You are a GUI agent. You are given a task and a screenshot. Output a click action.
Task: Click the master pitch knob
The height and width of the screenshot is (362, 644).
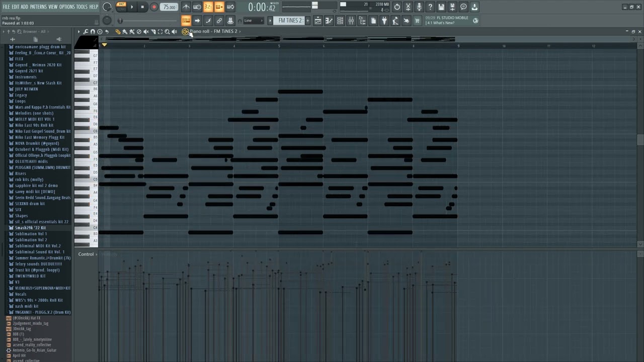(107, 21)
